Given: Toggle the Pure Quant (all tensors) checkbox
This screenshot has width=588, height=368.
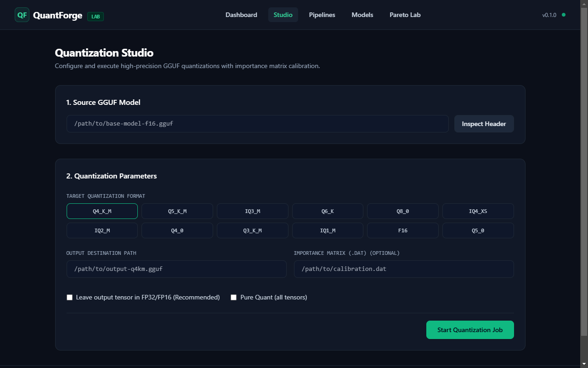Looking at the screenshot, I should tap(234, 298).
